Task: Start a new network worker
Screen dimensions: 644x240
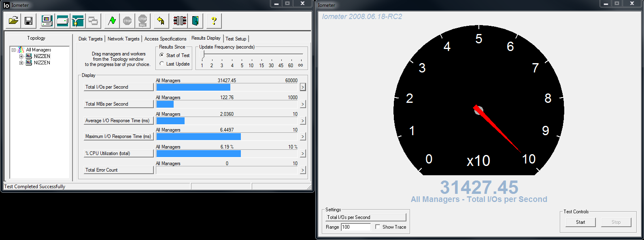Action: pos(78,21)
